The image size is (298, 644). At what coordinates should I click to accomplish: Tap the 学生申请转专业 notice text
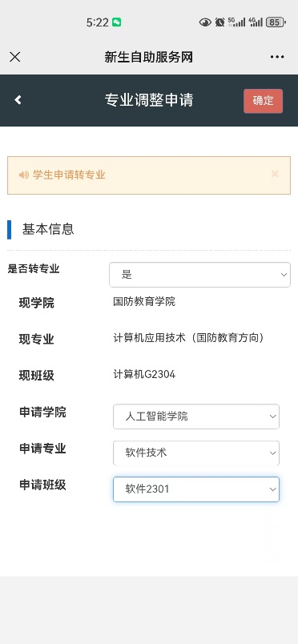coord(69,175)
